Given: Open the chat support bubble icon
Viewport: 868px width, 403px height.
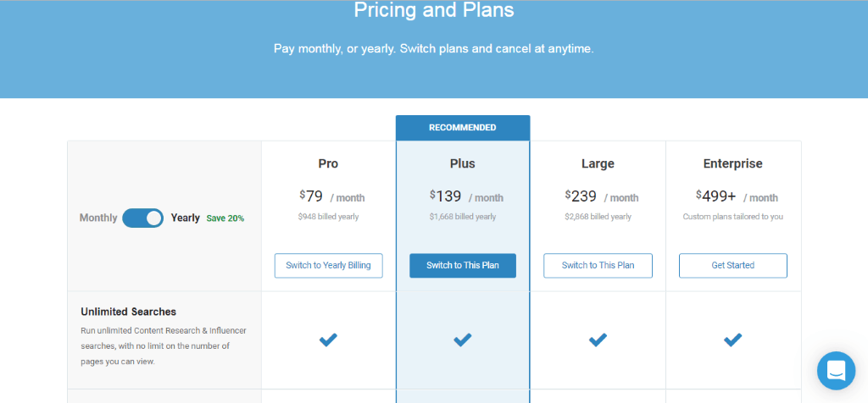Looking at the screenshot, I should coord(836,370).
